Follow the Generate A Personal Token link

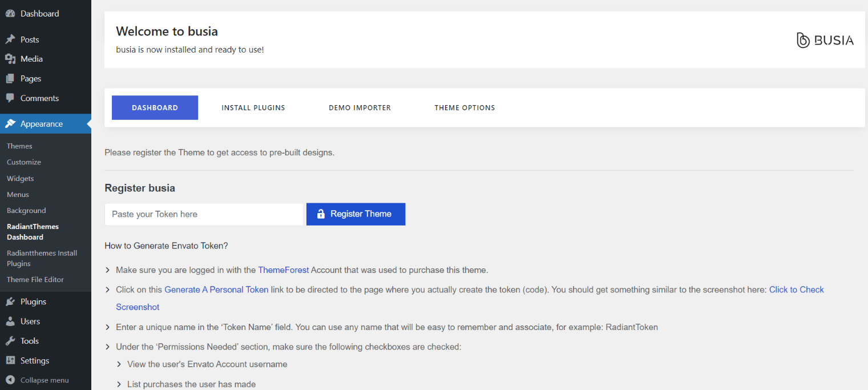pyautogui.click(x=216, y=290)
